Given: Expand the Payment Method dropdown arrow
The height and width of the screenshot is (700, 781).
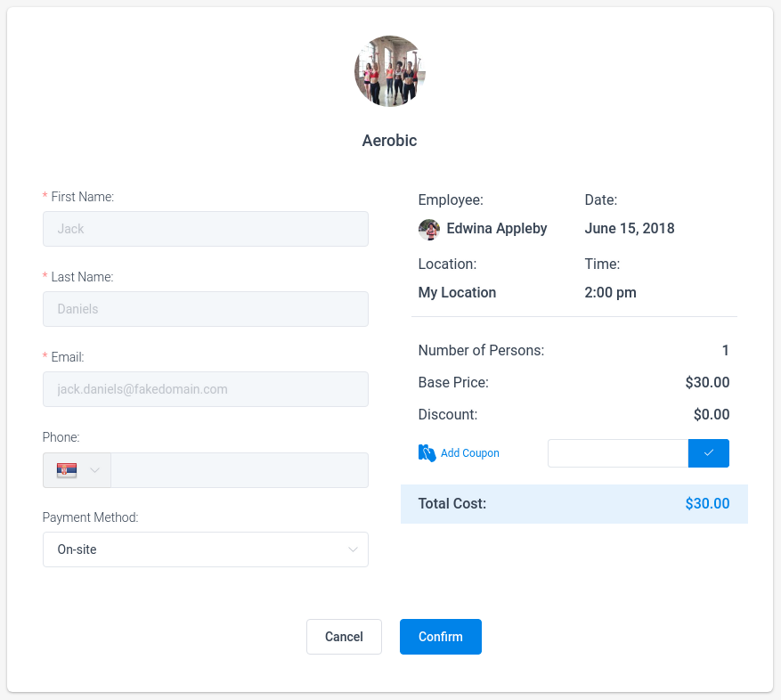Looking at the screenshot, I should [353, 549].
